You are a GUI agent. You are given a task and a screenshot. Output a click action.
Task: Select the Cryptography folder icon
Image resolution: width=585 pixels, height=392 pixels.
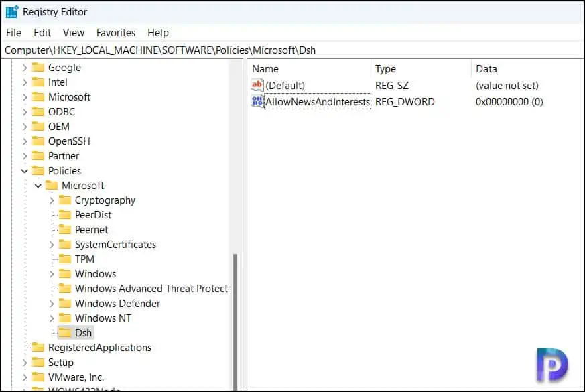coord(65,200)
